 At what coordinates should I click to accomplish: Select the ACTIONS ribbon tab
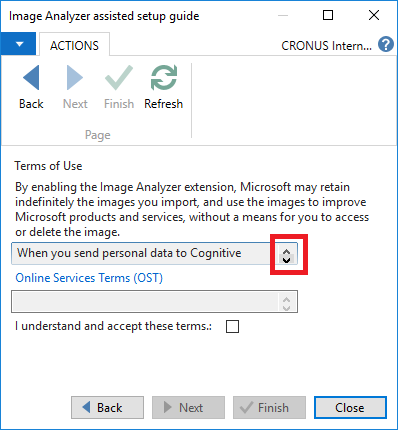coord(74,46)
